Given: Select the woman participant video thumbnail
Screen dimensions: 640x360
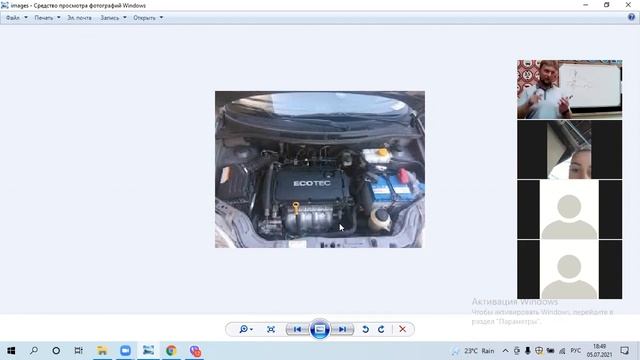Looking at the screenshot, I should (x=570, y=149).
